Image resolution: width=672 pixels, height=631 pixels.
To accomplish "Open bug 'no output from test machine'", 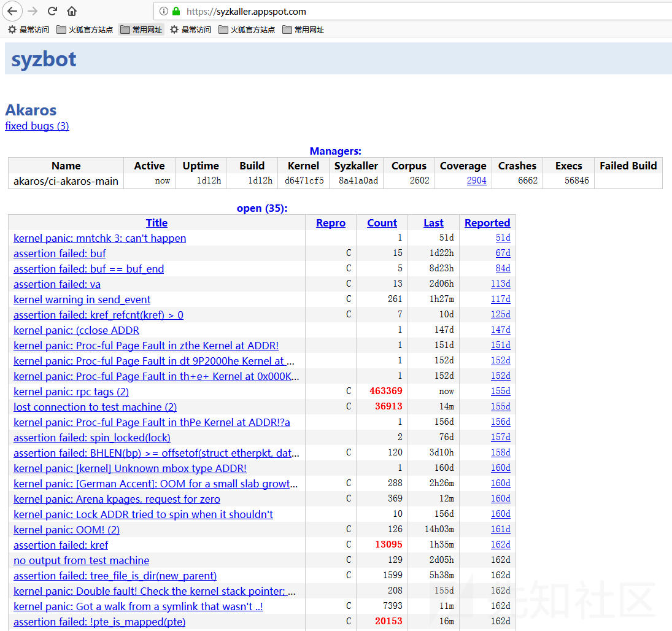I will pos(82,560).
